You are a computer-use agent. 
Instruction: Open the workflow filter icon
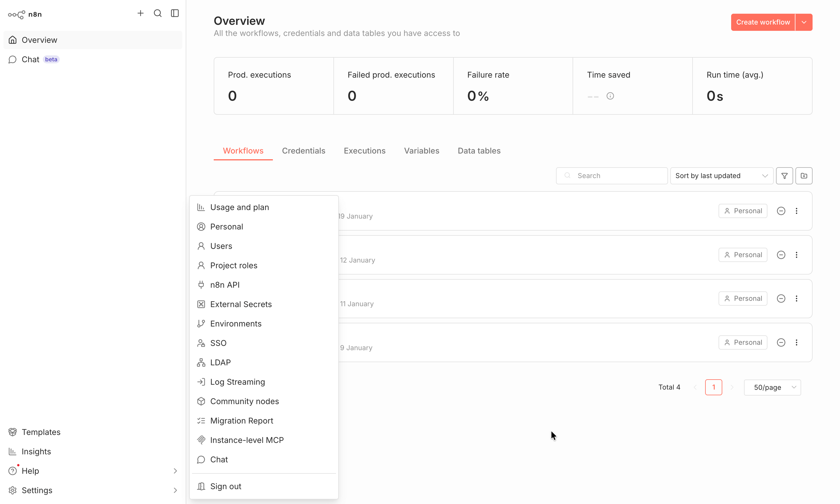tap(784, 176)
